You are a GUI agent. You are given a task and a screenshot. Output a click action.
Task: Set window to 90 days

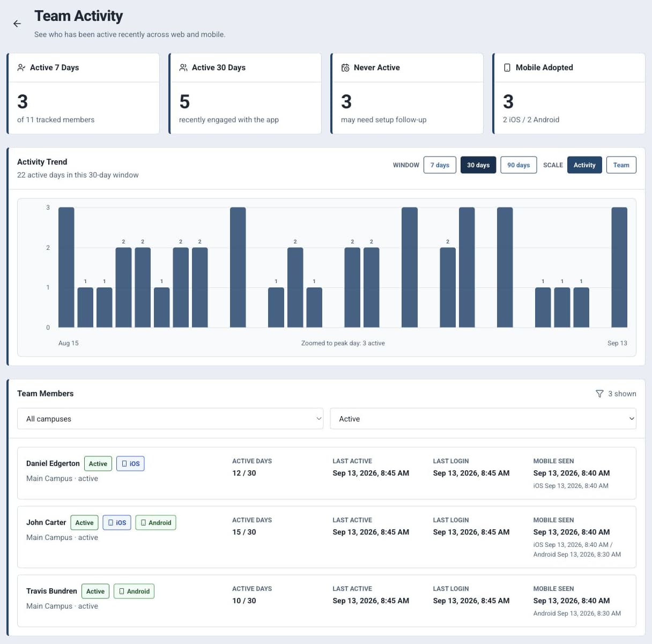click(518, 165)
